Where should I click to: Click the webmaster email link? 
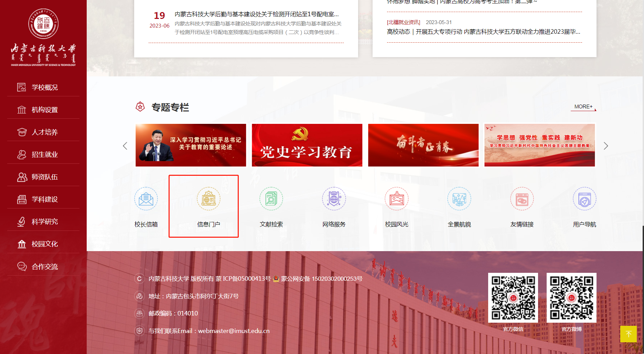click(234, 331)
